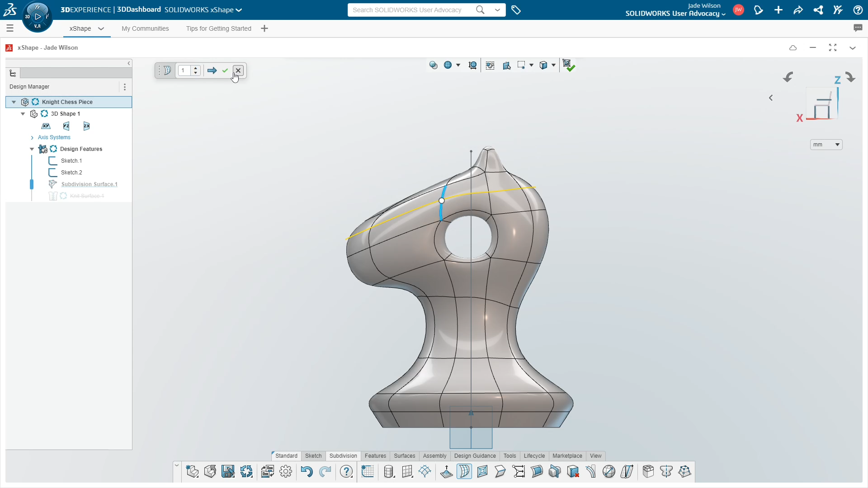868x488 pixels.
Task: Change the unit dropdown from mm
Action: point(826,144)
